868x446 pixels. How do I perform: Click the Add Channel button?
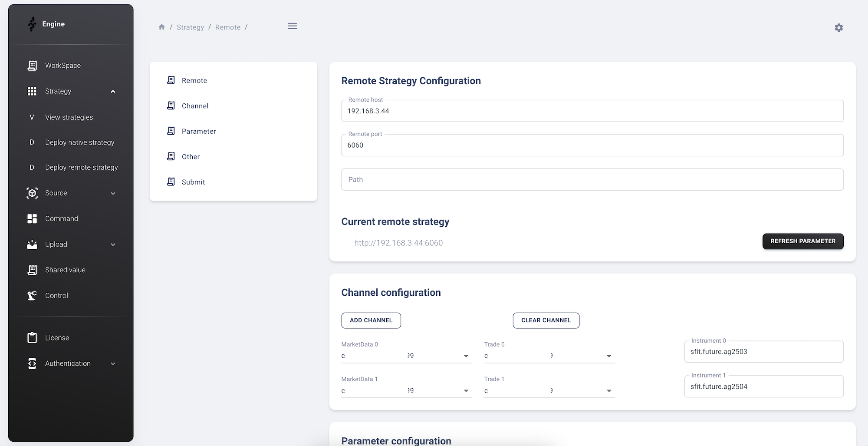click(x=371, y=320)
